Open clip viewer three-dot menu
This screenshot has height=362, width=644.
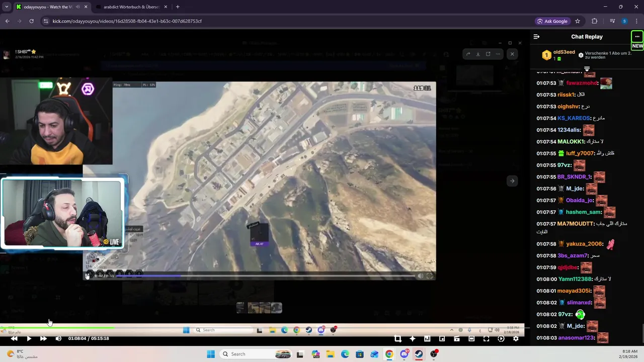[x=498, y=54]
